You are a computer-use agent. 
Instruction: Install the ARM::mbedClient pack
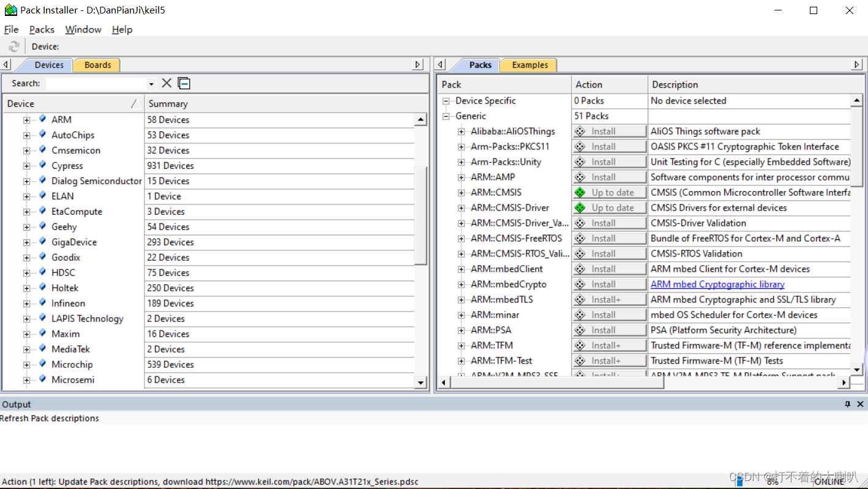coord(610,269)
